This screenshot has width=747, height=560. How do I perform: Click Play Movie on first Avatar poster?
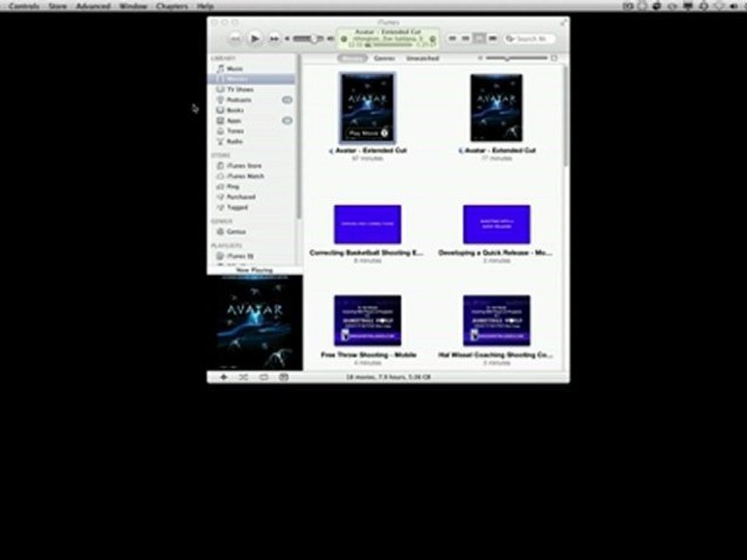[369, 133]
